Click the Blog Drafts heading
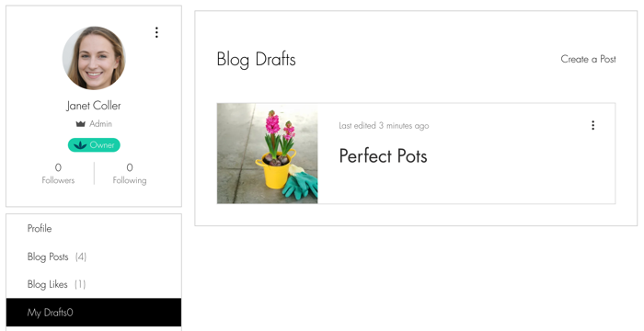This screenshot has width=644, height=331. 256,59
